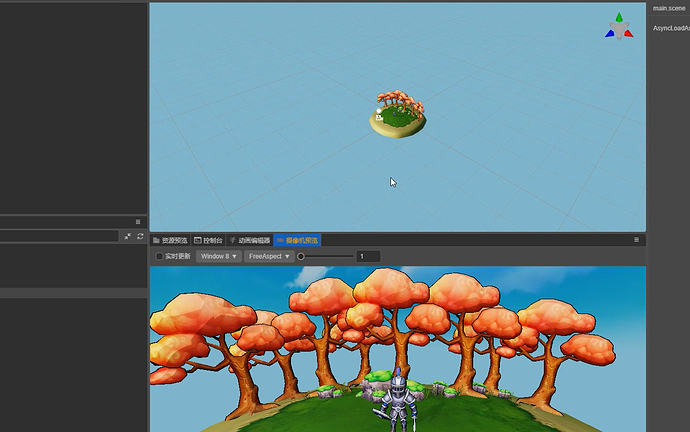Open the bottom panel's options menu icon

pyautogui.click(x=636, y=240)
